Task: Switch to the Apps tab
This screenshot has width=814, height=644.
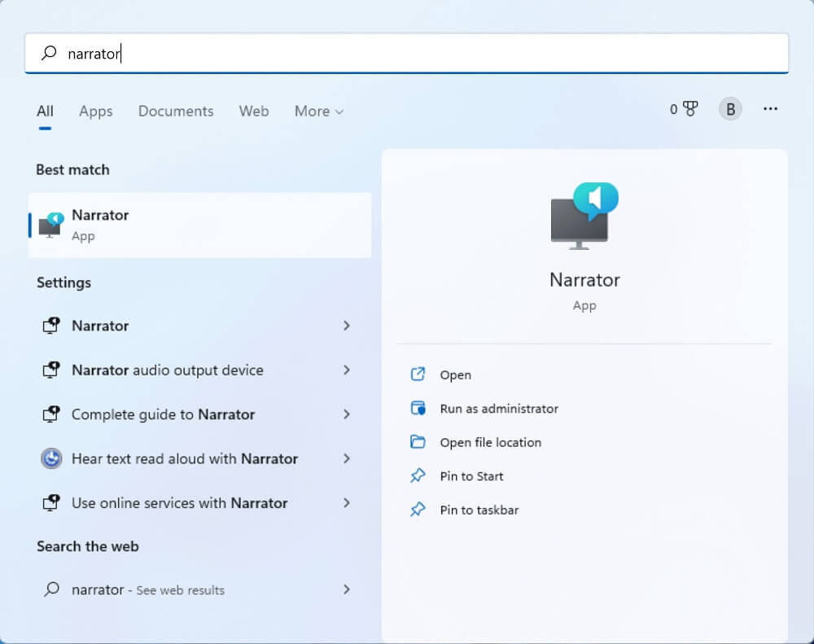Action: (x=95, y=111)
